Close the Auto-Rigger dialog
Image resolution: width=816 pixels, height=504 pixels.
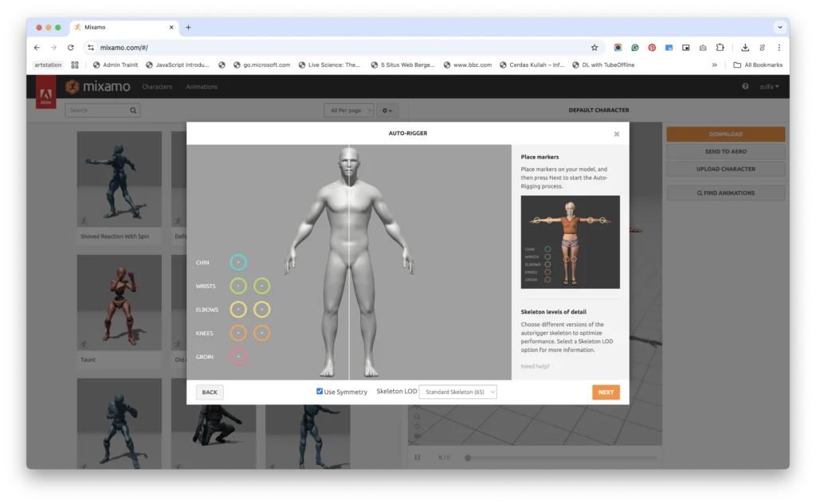pos(617,134)
